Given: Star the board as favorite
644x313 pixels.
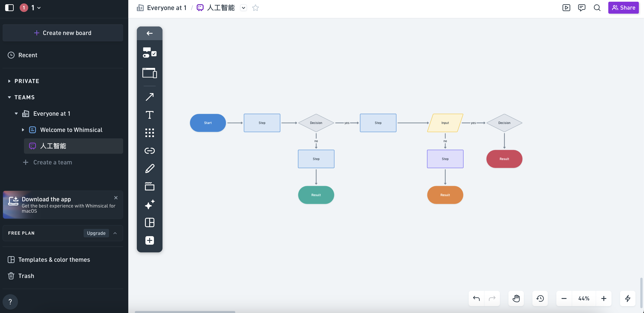Looking at the screenshot, I should (x=256, y=8).
